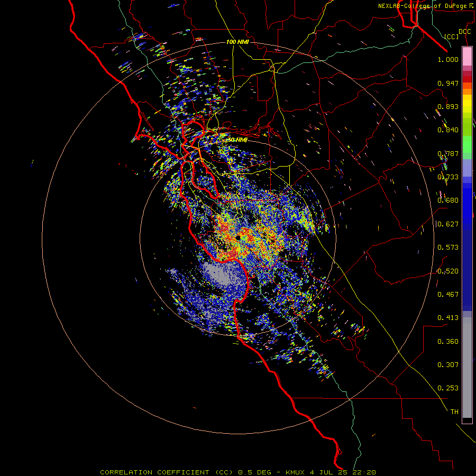Select the 0.360 legend value
This screenshot has width=476, height=476.
448,342
